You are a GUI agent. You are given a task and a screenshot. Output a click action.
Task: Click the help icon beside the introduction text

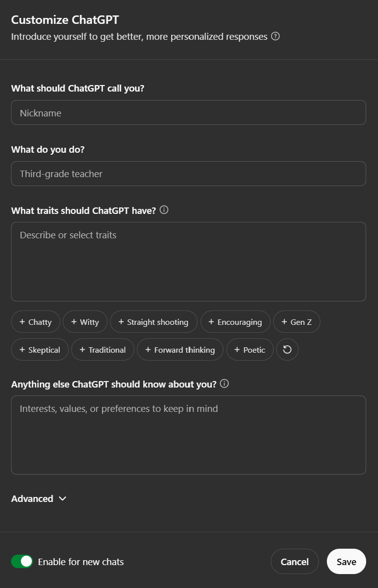276,36
